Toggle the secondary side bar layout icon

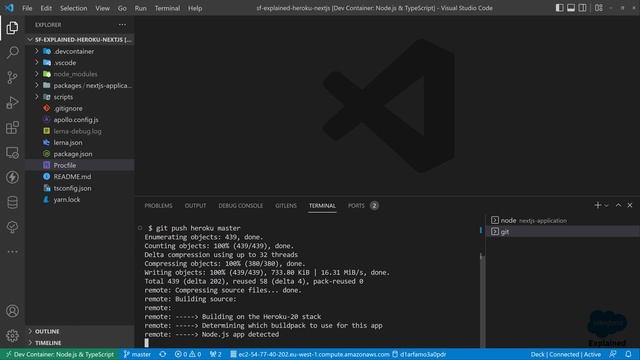(x=582, y=8)
